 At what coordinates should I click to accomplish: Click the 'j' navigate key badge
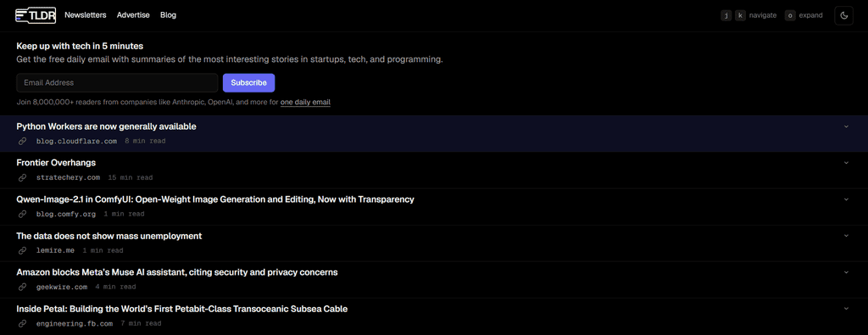[726, 15]
